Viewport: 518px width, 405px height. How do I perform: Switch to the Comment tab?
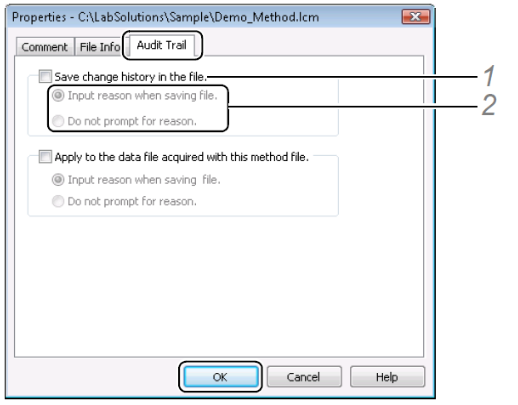pos(45,47)
